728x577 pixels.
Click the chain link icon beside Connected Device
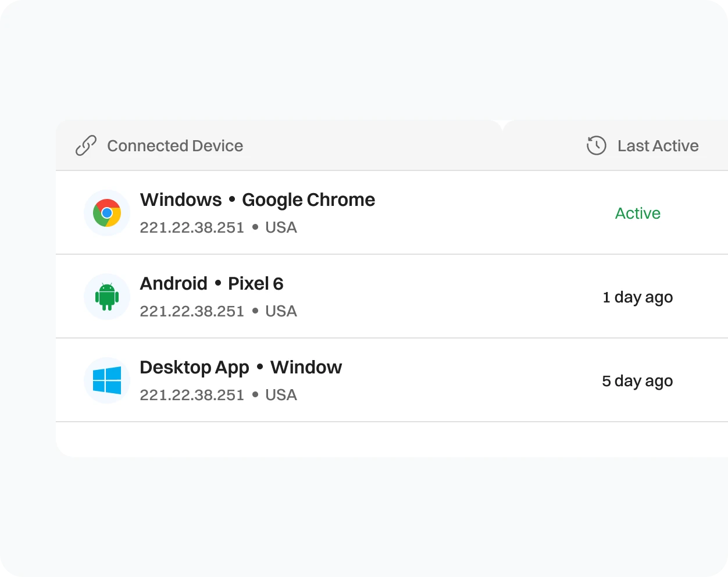[x=85, y=145]
